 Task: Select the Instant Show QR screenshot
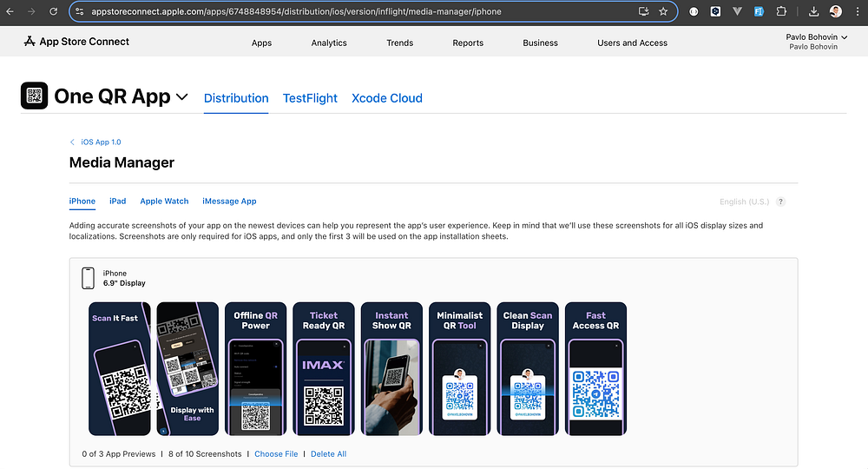click(x=392, y=369)
